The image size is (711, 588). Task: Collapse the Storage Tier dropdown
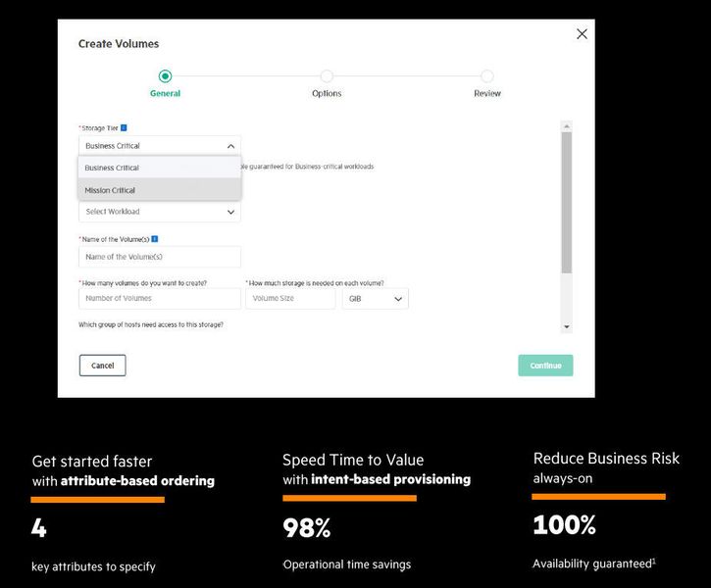(x=230, y=146)
